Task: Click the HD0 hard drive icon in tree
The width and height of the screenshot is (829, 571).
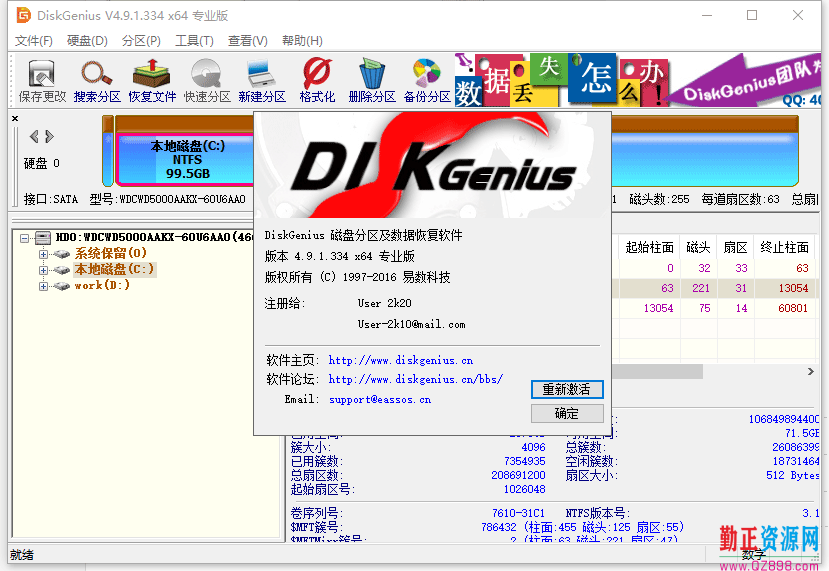Action: pyautogui.click(x=43, y=237)
